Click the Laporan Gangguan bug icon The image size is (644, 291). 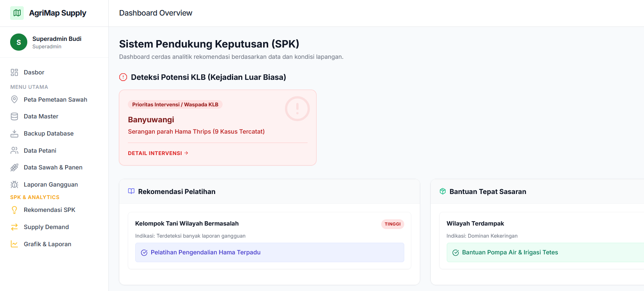click(14, 185)
